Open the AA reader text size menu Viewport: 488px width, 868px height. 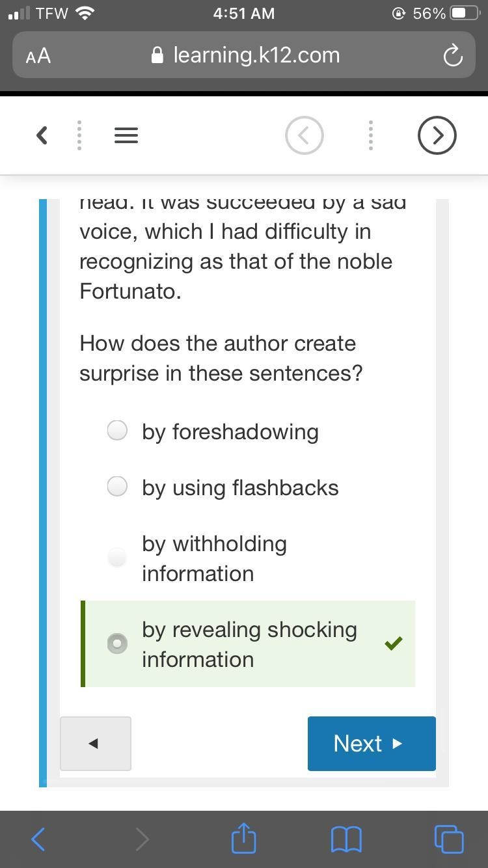(x=38, y=56)
